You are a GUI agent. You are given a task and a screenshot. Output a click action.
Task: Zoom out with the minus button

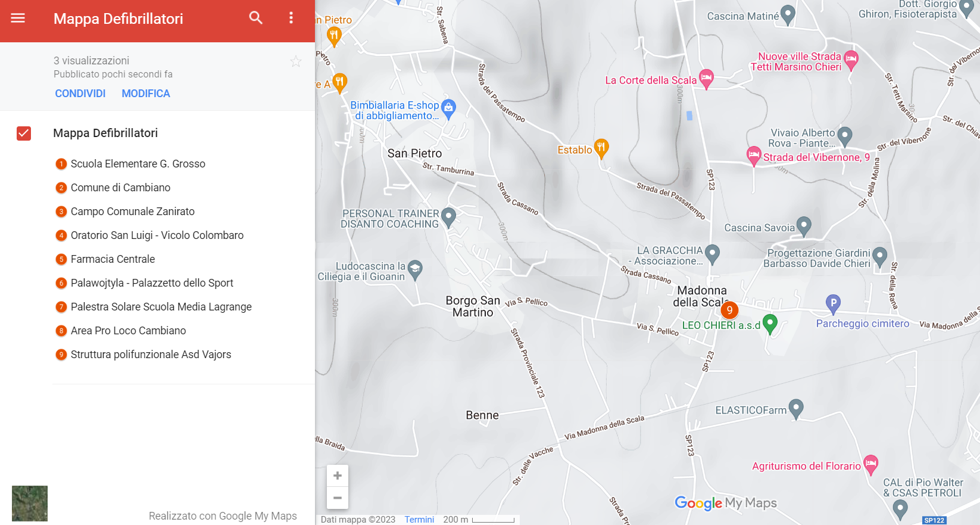coord(338,498)
